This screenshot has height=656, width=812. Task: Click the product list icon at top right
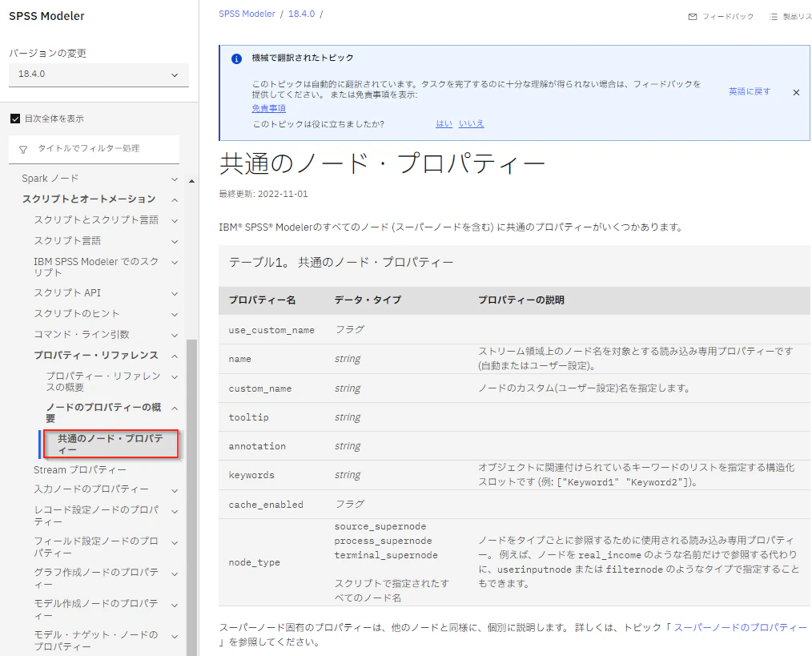coord(774,17)
